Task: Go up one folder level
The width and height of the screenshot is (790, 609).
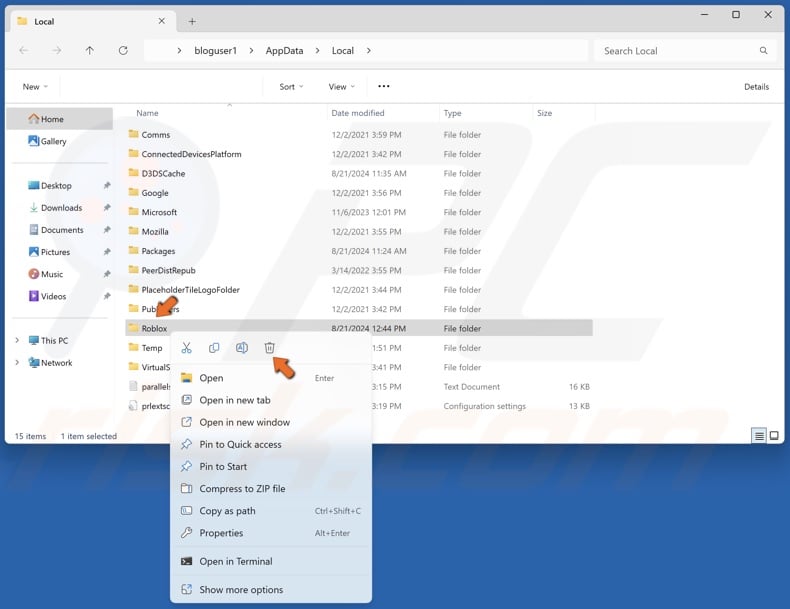Action: [90, 50]
